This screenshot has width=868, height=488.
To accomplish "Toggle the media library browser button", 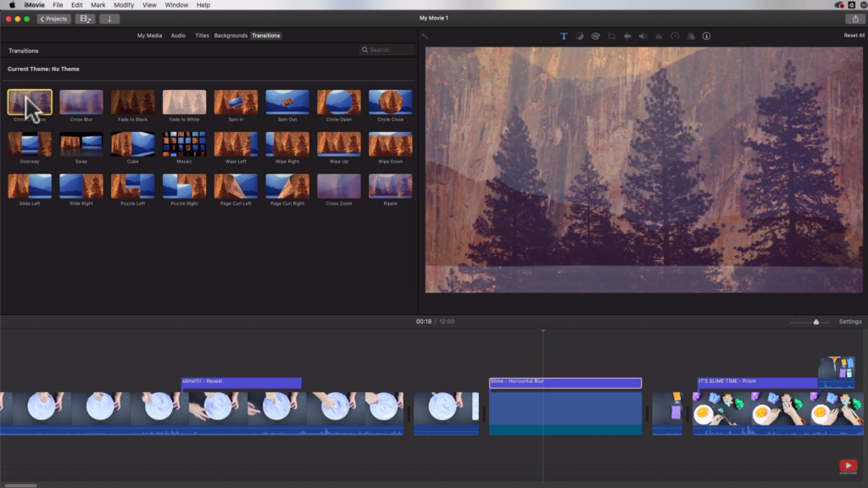I will coord(85,19).
